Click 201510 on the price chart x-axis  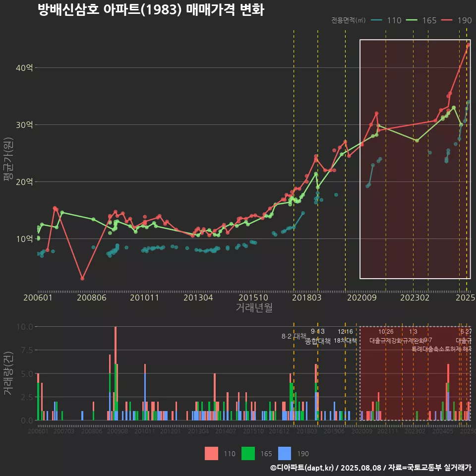tap(253, 297)
